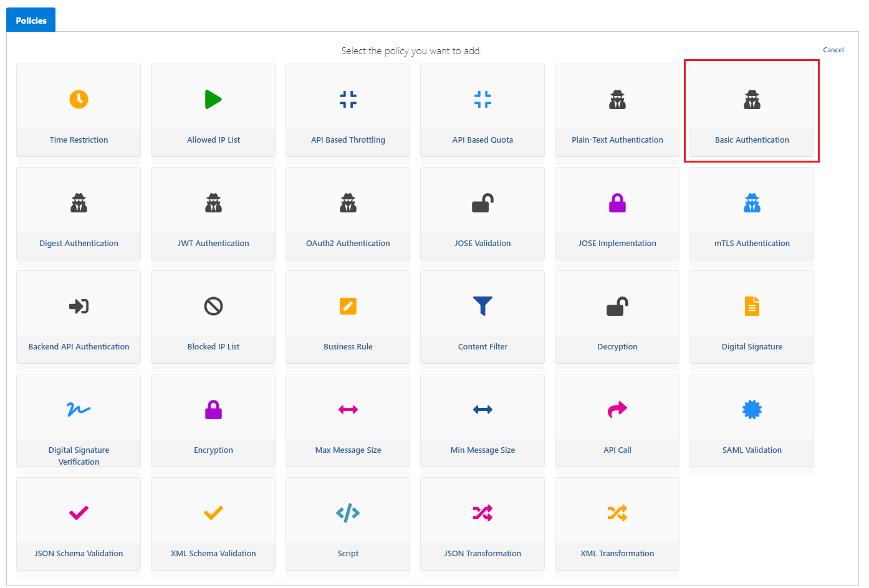Image resolution: width=869 pixels, height=588 pixels.
Task: Pick the Digital Signature Verification label
Action: tap(79, 455)
